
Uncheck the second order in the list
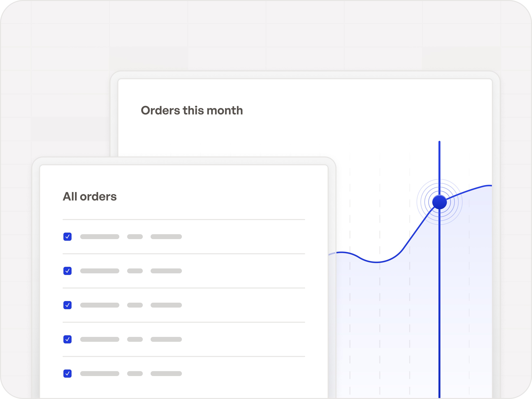click(x=68, y=271)
